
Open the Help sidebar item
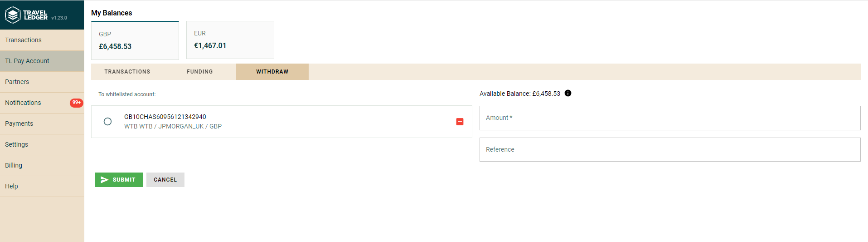pyautogui.click(x=12, y=186)
